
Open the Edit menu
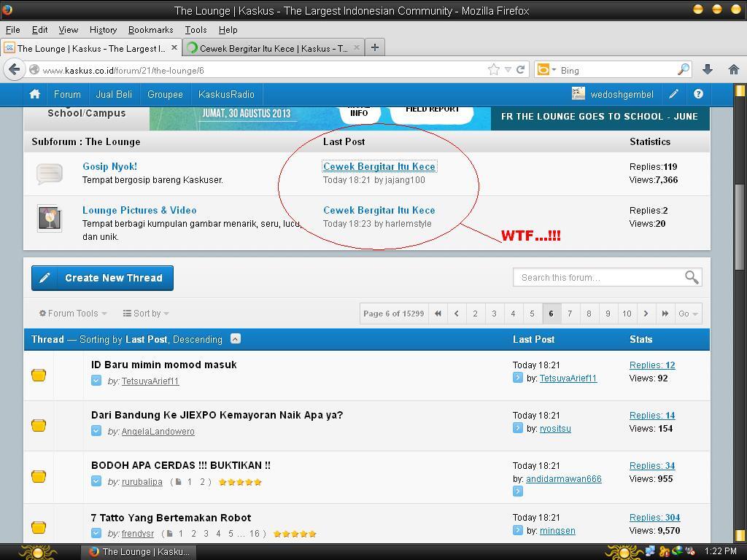tap(39, 29)
